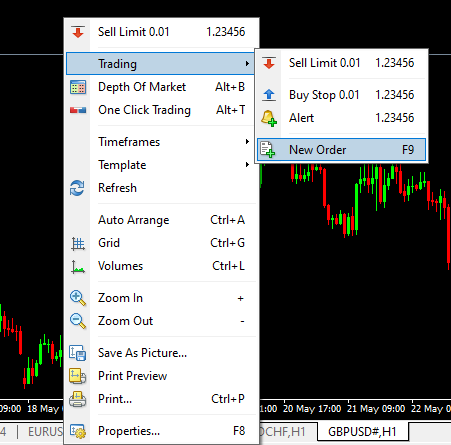Expand the Trading submenu arrow

247,63
